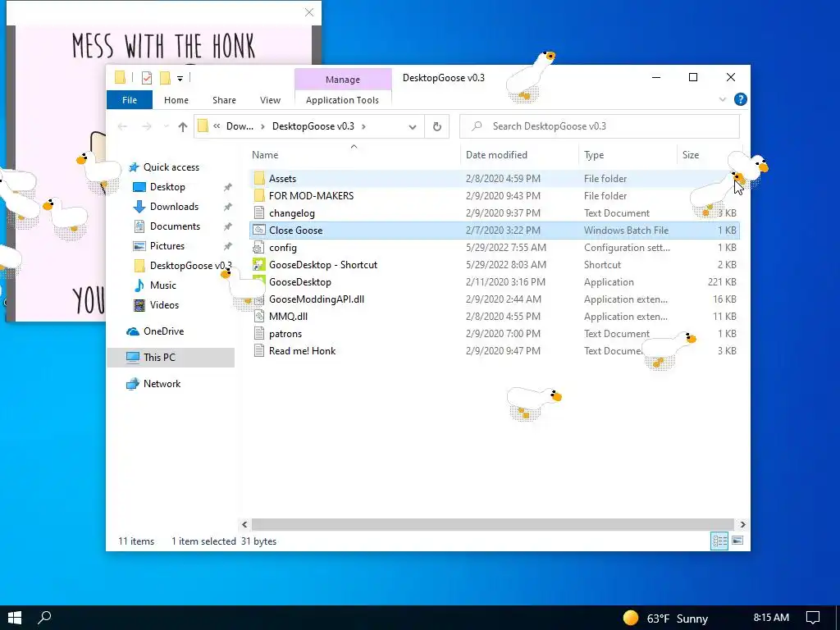Click the Manage contextual tab
The width and height of the screenshot is (840, 630).
tap(343, 80)
